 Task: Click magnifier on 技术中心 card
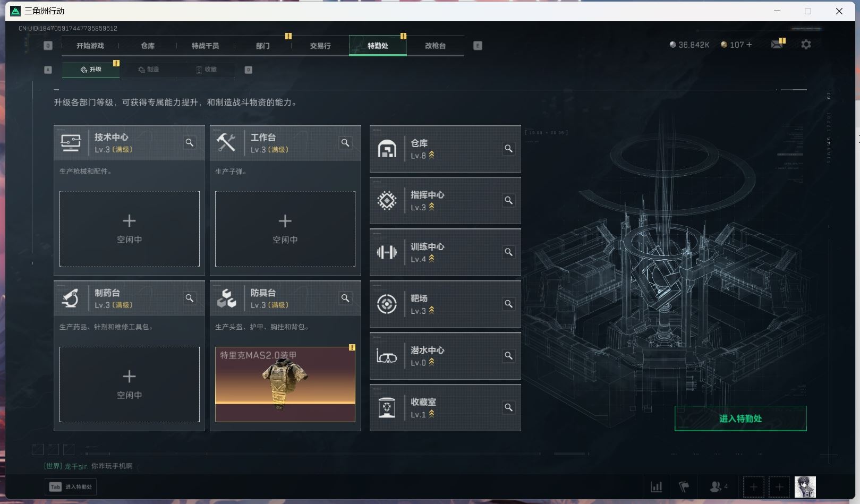(190, 143)
